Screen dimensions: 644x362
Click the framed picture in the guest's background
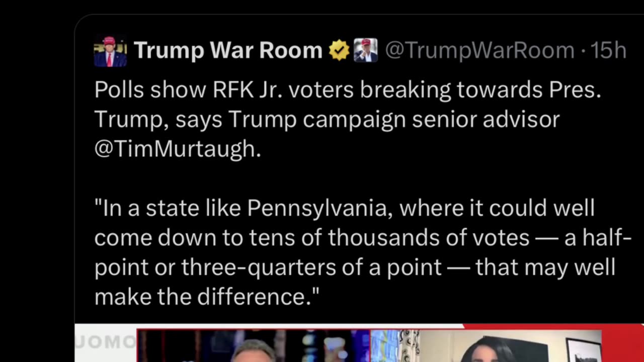pos(583,349)
